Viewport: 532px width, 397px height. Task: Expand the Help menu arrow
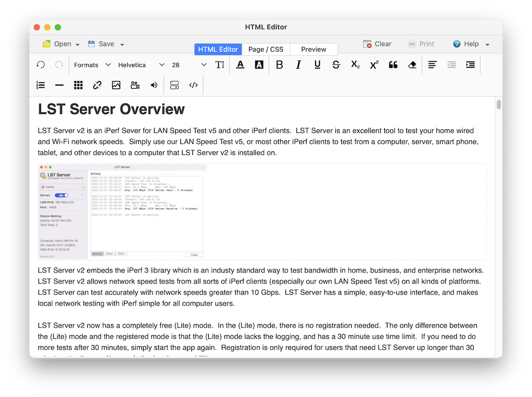[x=487, y=45]
